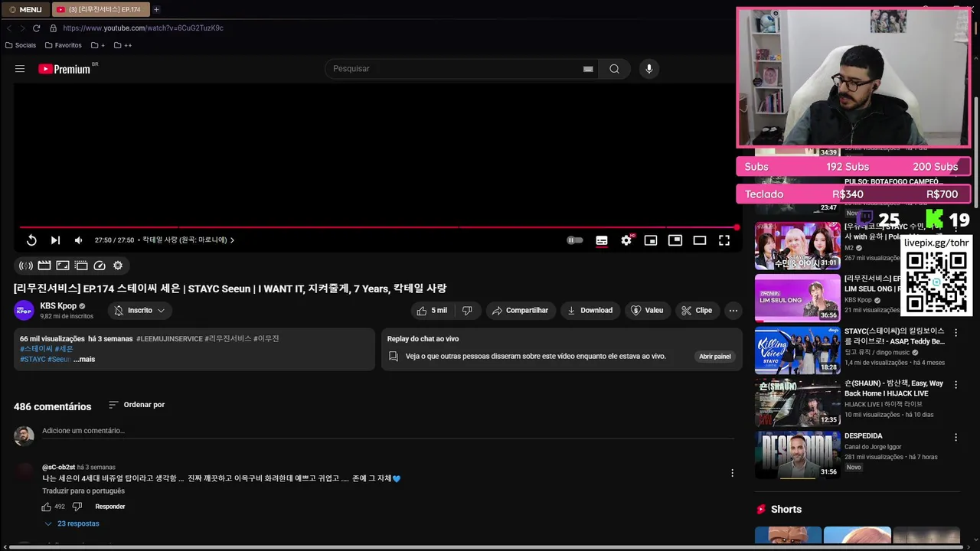Viewport: 980px width, 551px height.
Task: Expand description with ...mais
Action: pyautogui.click(x=84, y=359)
